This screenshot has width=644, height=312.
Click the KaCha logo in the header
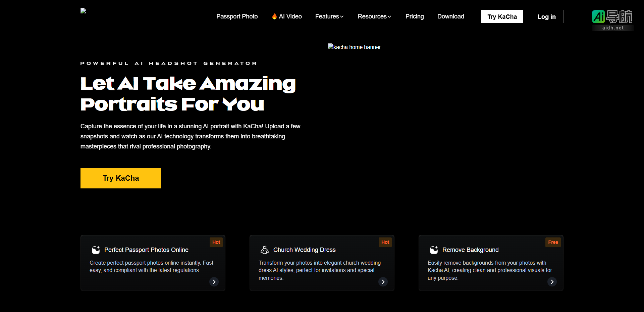pos(83,11)
